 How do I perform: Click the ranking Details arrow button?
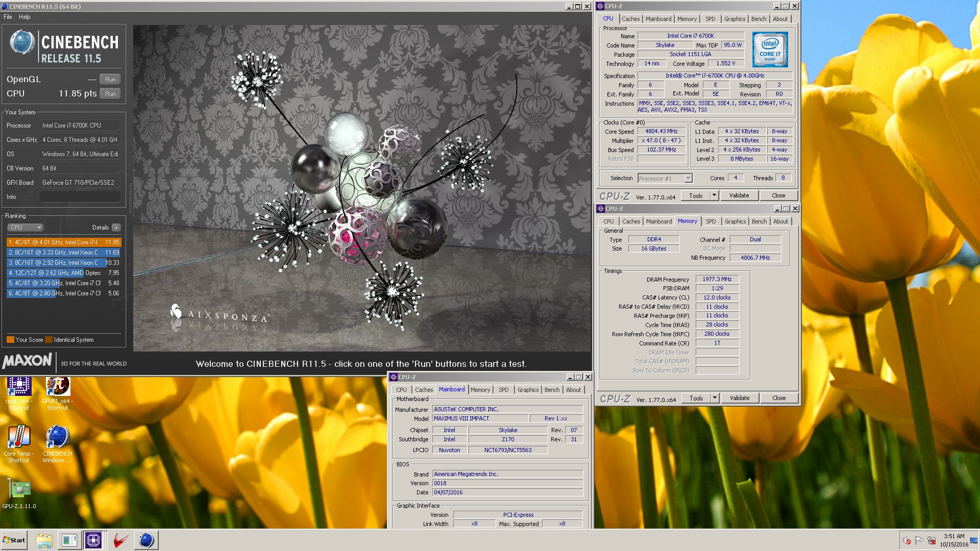click(x=116, y=228)
